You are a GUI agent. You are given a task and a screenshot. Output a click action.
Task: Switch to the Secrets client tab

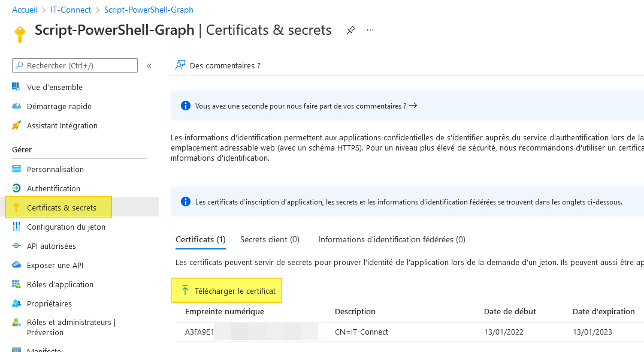(x=270, y=239)
